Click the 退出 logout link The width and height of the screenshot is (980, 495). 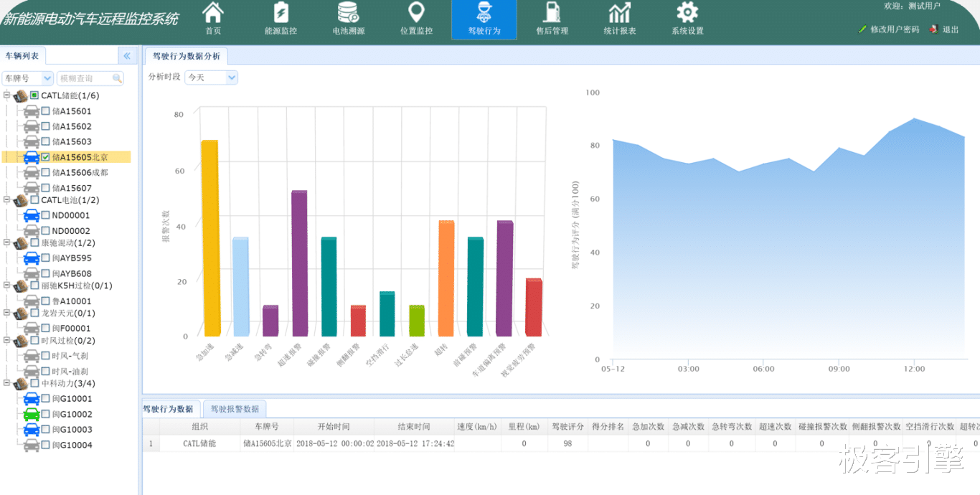click(x=951, y=29)
